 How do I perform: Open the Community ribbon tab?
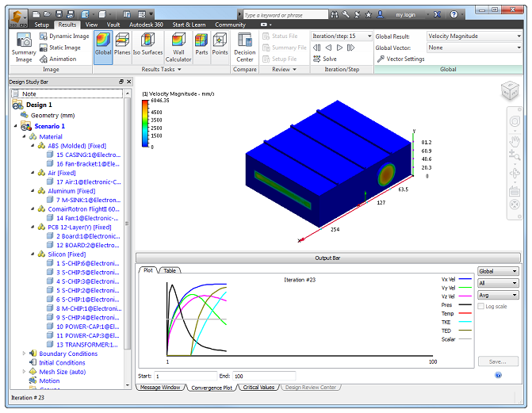click(230, 25)
